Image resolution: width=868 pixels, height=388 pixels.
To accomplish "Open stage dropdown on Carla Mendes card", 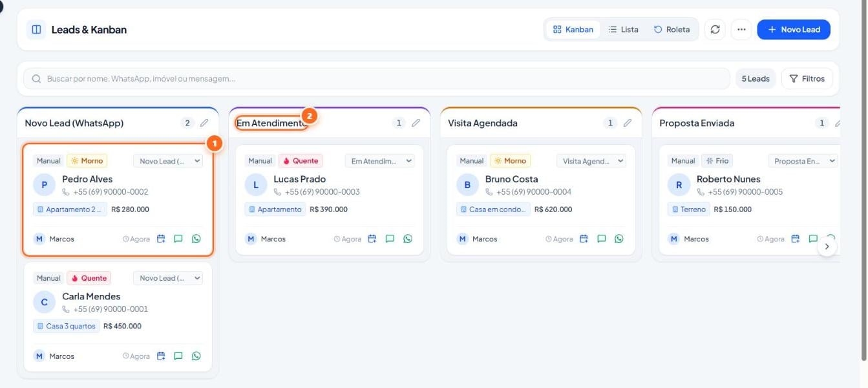I will point(168,278).
